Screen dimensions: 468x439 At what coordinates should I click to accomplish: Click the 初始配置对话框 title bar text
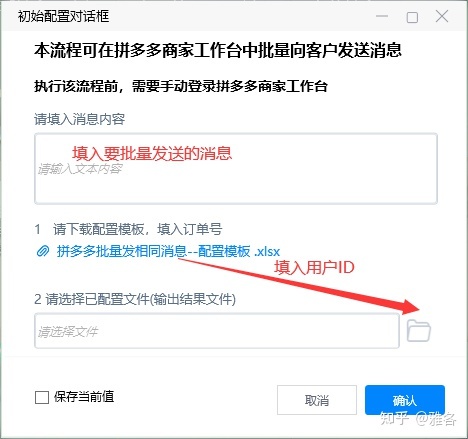click(63, 16)
